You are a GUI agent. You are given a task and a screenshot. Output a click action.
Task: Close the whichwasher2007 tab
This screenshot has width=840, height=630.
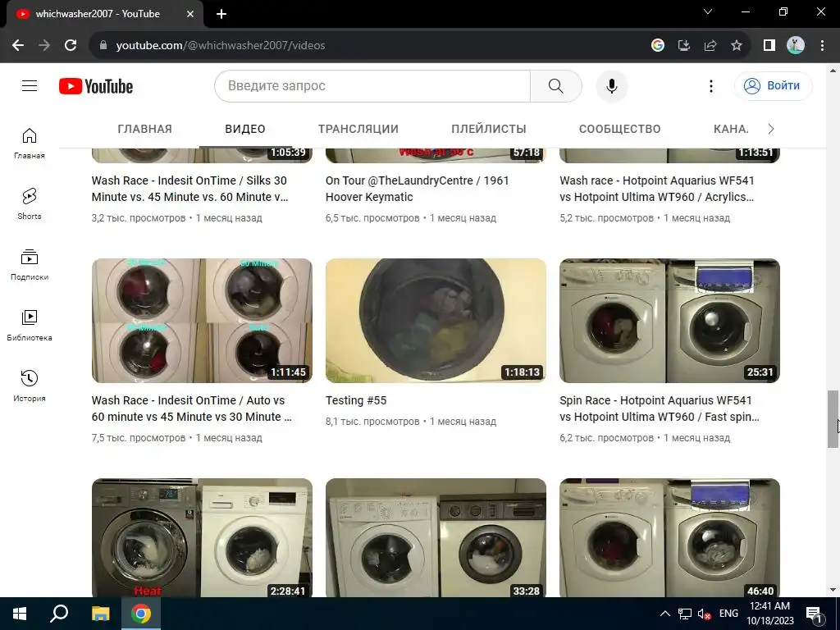point(190,14)
